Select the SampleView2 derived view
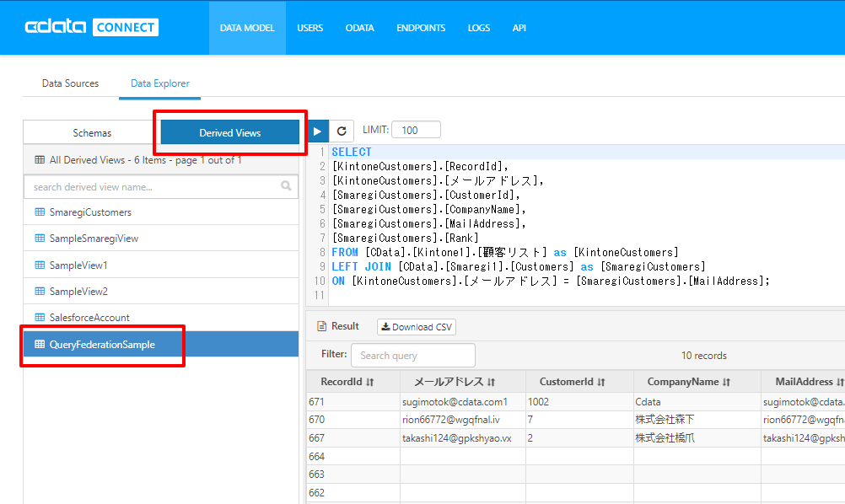Image resolution: width=845 pixels, height=504 pixels. [161, 291]
